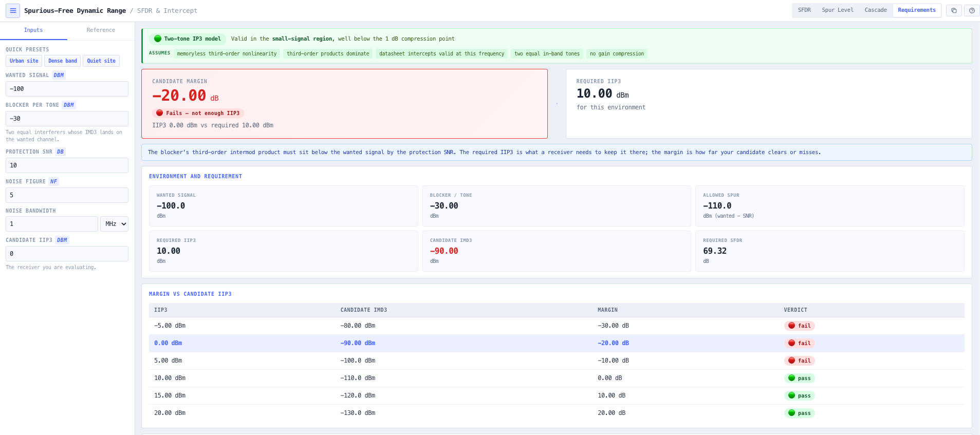Open the help question-mark icon
This screenshot has width=980, height=435.
point(972,10)
